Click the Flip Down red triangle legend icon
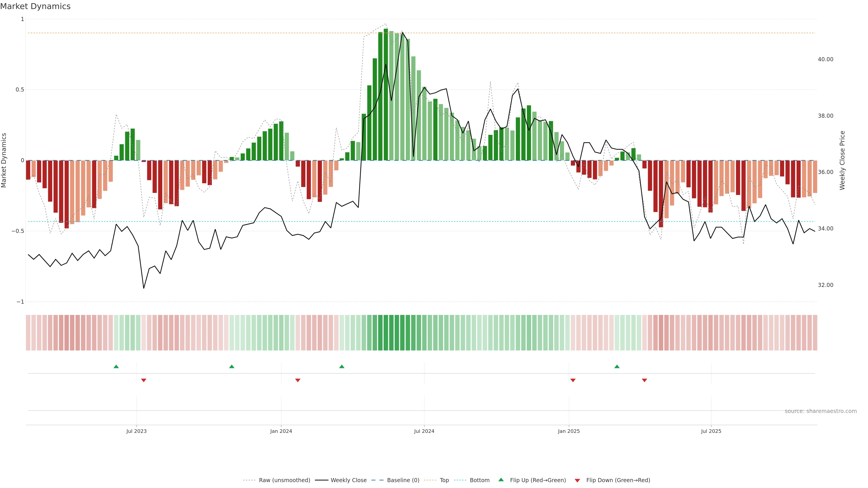Screen dimensions: 868x488 (x=577, y=480)
